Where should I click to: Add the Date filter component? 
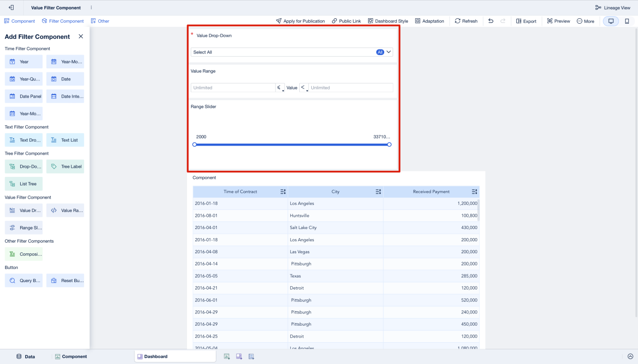pos(65,79)
